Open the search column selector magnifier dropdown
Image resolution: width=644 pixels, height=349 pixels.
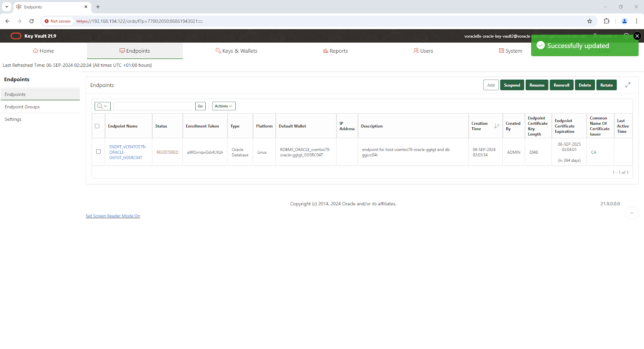[102, 106]
